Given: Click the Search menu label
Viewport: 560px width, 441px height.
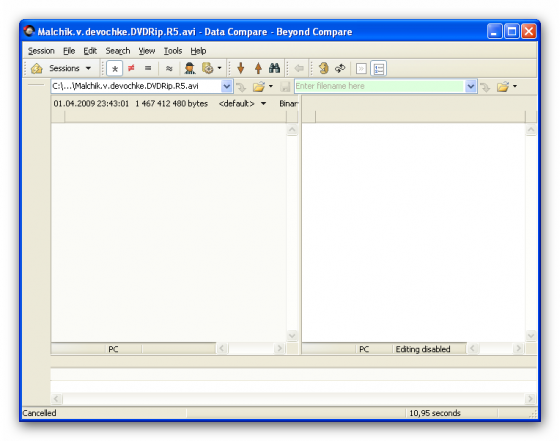Looking at the screenshot, I should tap(118, 51).
